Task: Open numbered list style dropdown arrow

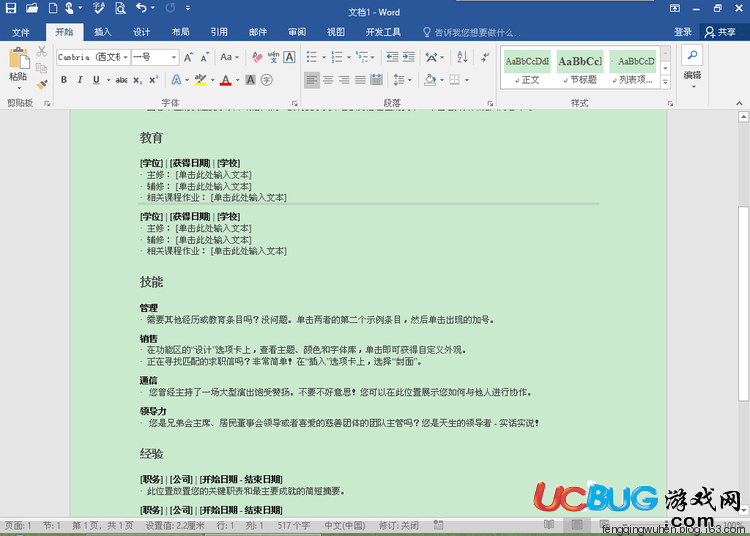Action: click(x=349, y=57)
